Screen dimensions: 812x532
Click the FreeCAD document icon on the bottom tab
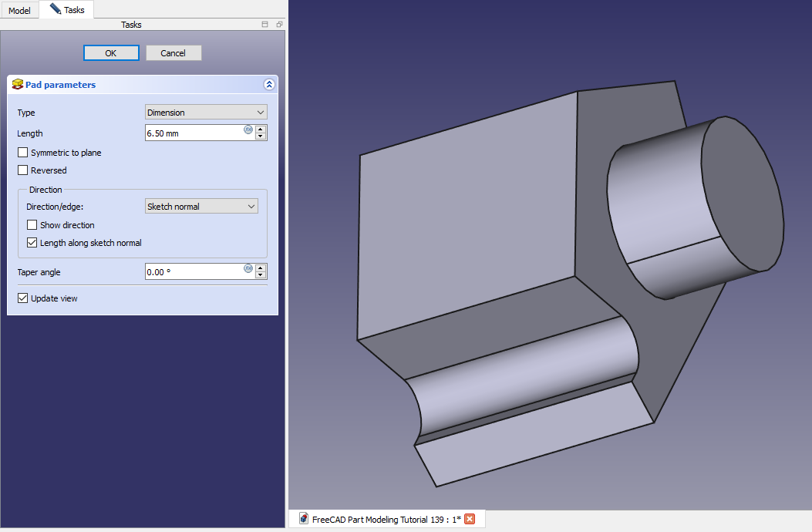[x=304, y=519]
